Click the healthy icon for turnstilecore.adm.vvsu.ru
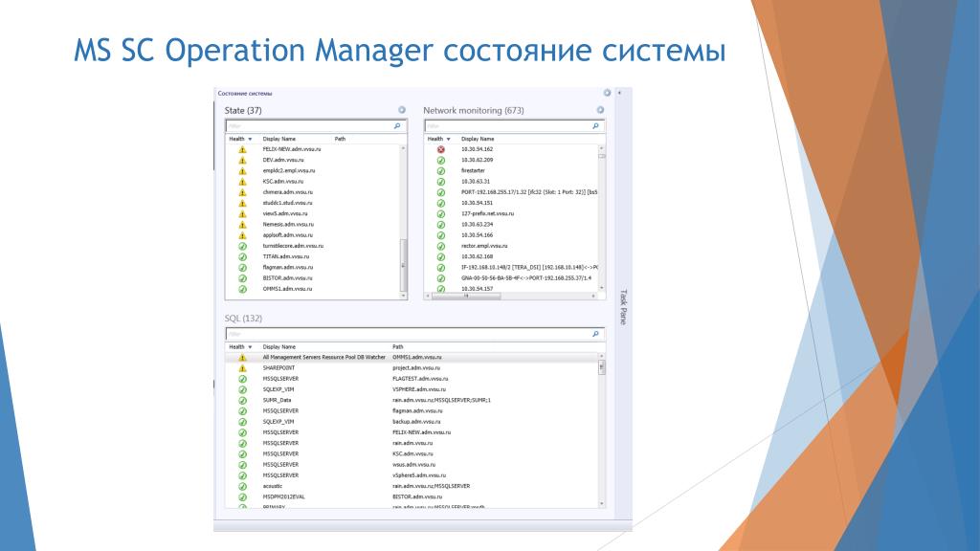Image resolution: width=980 pixels, height=551 pixels. [242, 246]
